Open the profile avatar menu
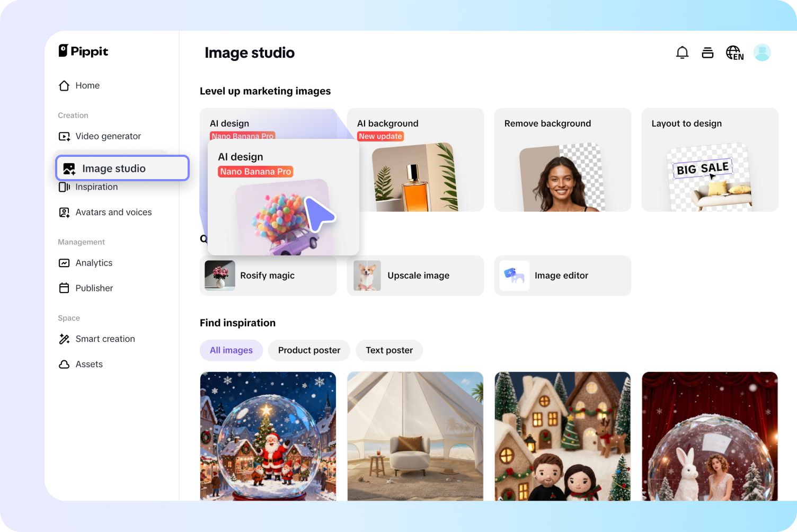This screenshot has height=532, width=797. [x=762, y=52]
